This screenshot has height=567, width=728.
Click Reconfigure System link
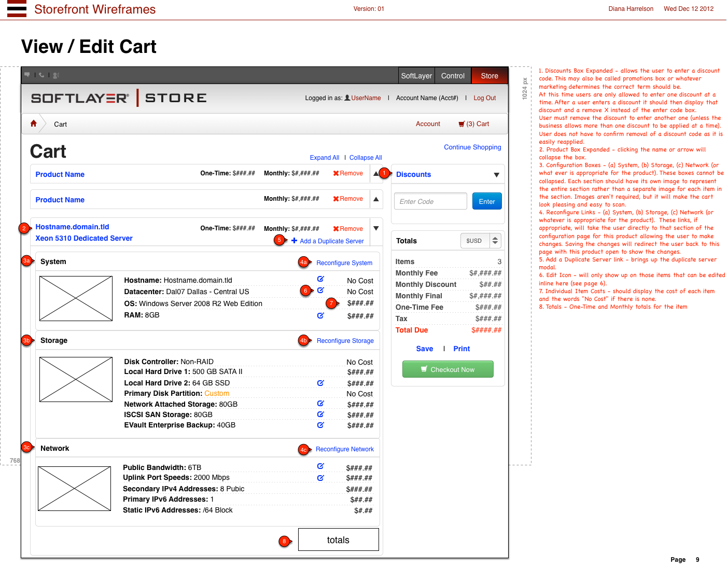tap(344, 263)
